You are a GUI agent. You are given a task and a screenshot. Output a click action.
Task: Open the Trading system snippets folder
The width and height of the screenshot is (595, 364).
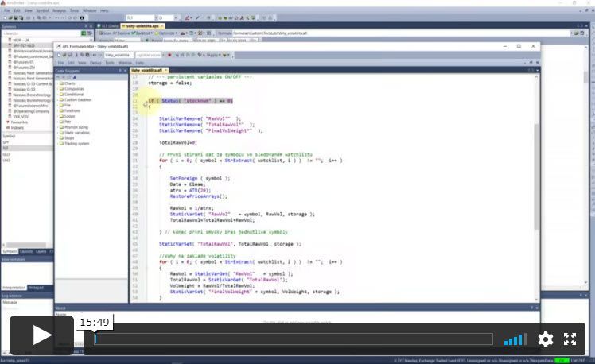point(77,144)
